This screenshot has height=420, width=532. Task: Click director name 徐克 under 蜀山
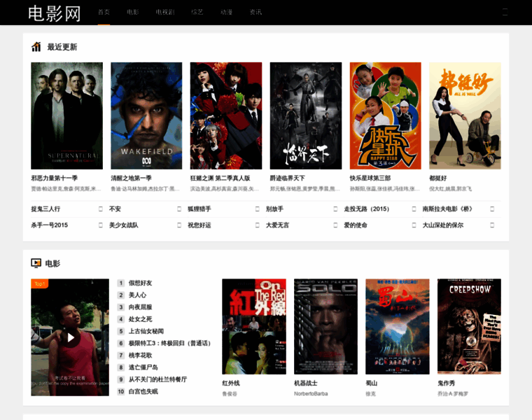(x=370, y=394)
